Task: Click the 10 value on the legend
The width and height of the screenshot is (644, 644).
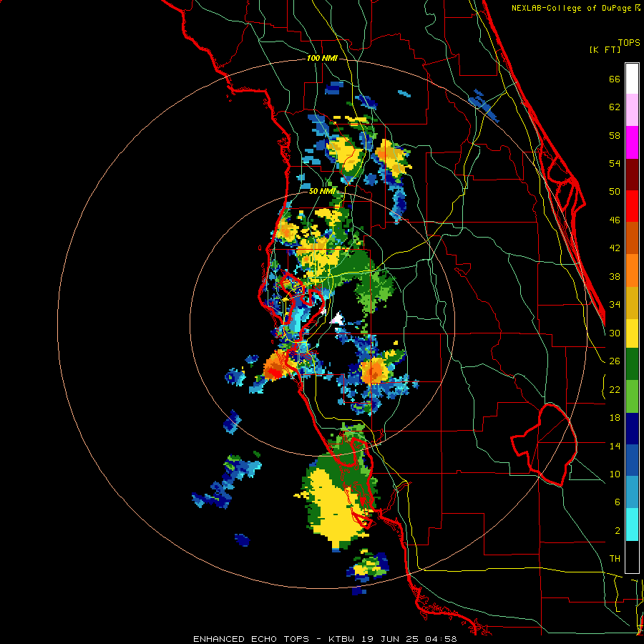Action: click(x=615, y=474)
